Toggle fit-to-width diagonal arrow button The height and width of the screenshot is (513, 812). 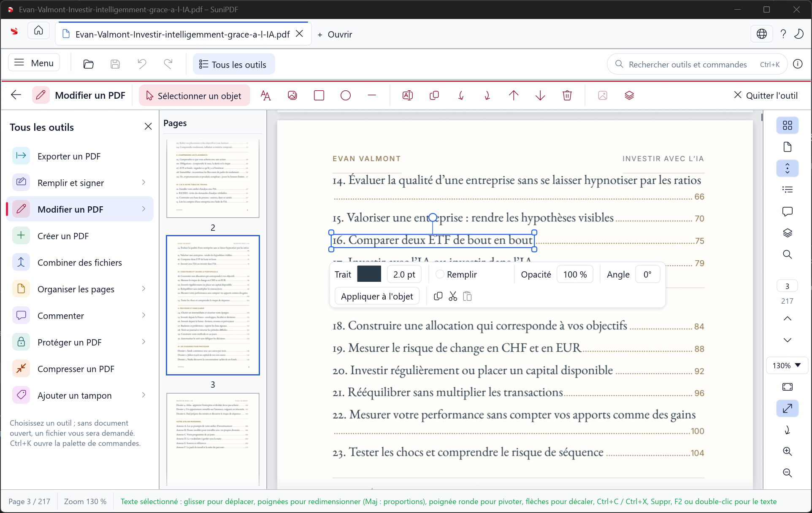[788, 408]
